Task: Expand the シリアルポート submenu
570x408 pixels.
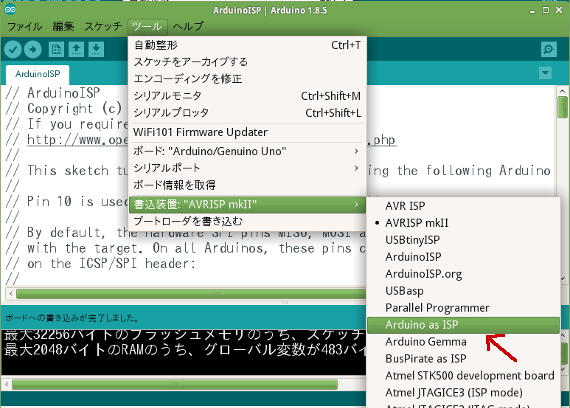Action: [x=247, y=168]
